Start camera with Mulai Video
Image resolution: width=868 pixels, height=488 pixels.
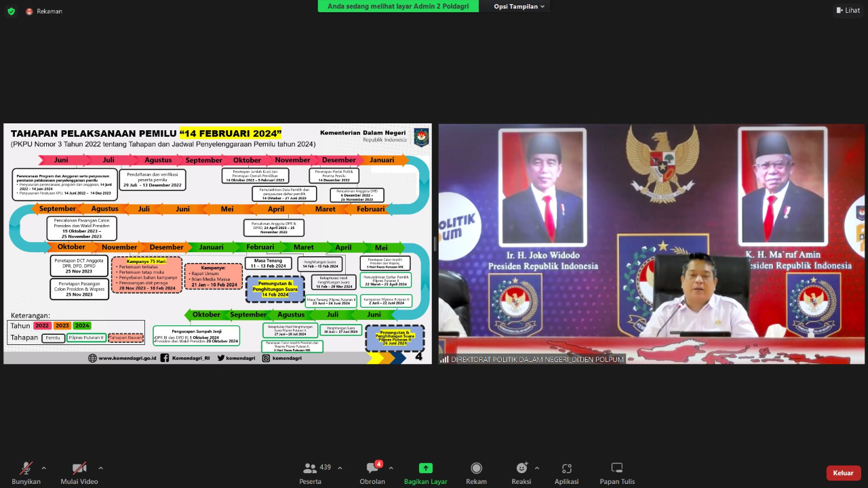point(79,473)
